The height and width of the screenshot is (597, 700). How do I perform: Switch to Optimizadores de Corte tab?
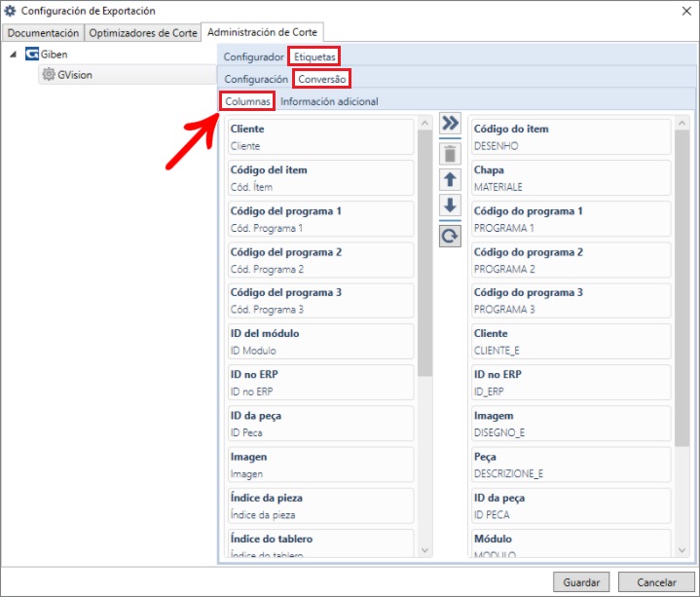pos(143,33)
